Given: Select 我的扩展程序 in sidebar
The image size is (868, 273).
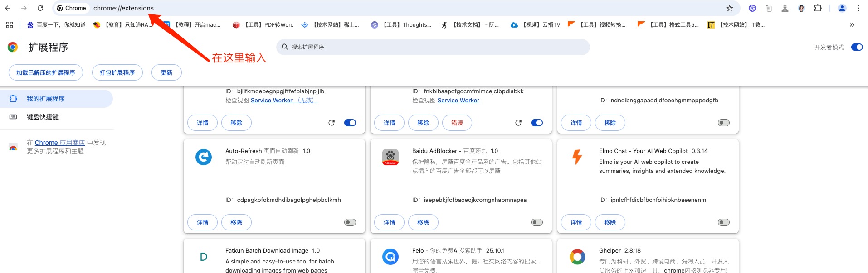Looking at the screenshot, I should [x=56, y=99].
